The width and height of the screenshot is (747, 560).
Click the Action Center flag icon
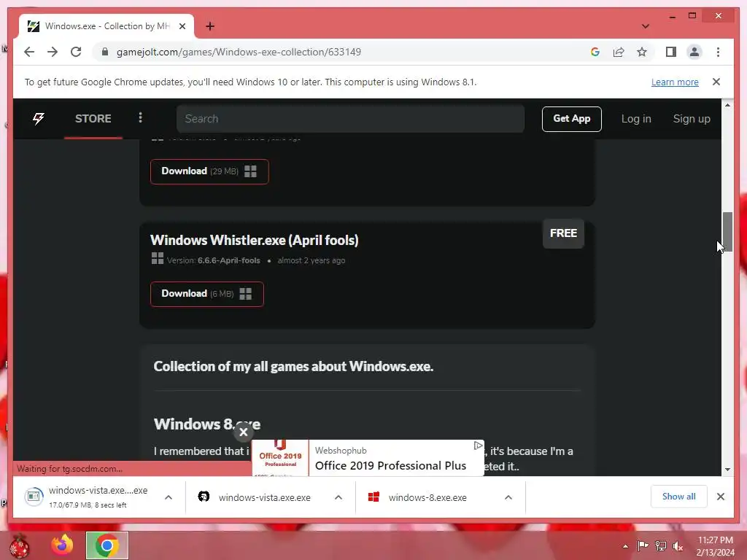643,545
